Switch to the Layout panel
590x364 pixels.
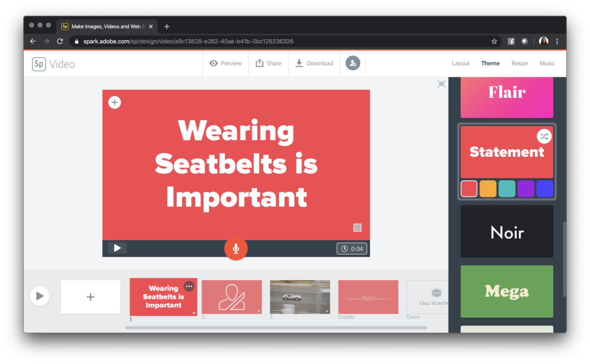[460, 63]
